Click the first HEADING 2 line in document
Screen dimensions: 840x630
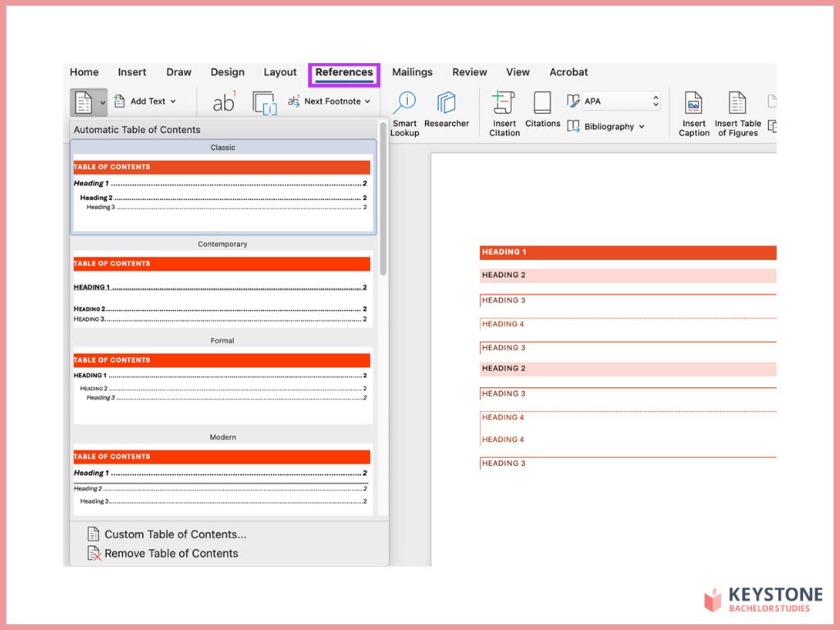(628, 276)
